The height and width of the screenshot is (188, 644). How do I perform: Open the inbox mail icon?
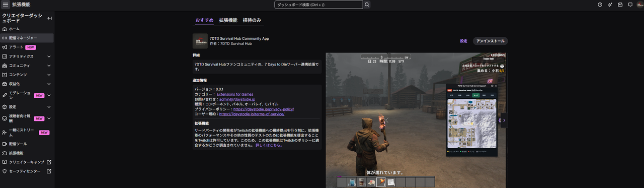[x=620, y=5]
